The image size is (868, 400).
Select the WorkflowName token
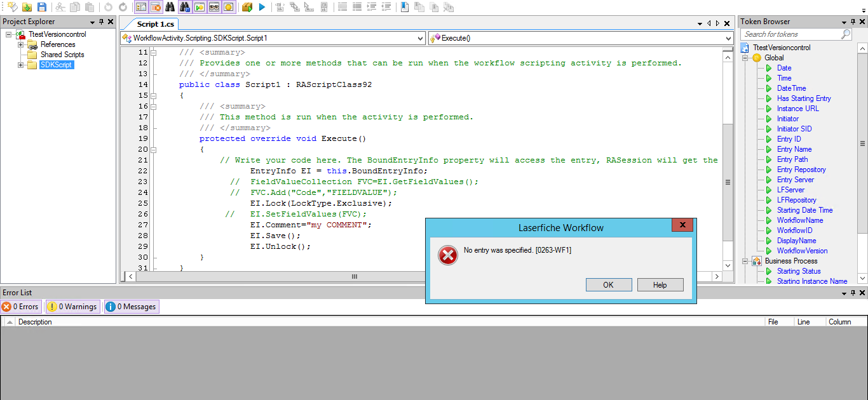800,220
